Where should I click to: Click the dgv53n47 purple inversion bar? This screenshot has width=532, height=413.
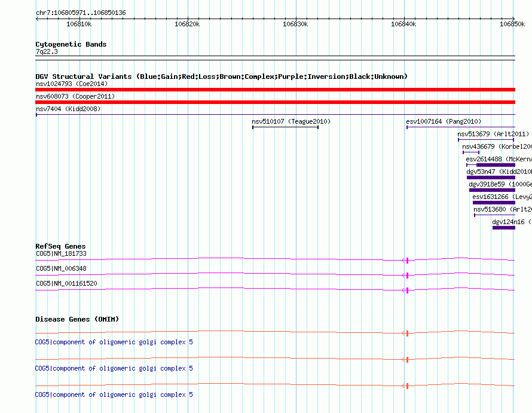tap(491, 178)
